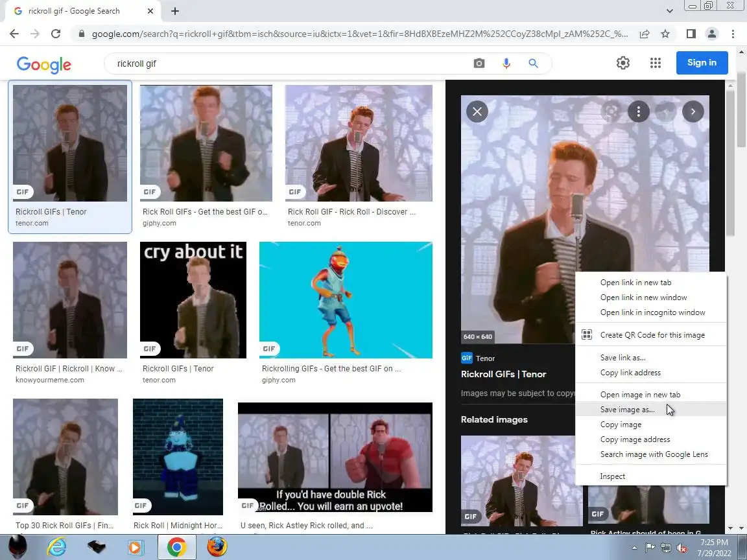This screenshot has height=560, width=747.
Task: Click the preview panel scrollbar down arrow
Action: [x=730, y=528]
